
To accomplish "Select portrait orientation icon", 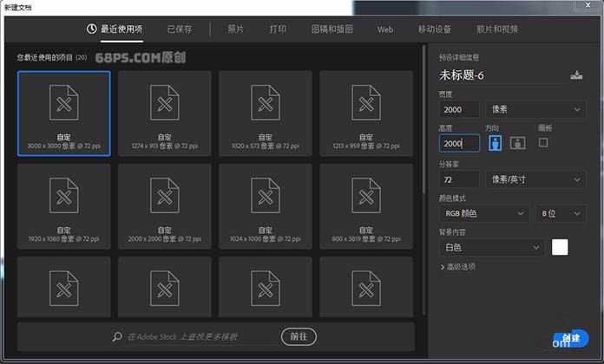I will 495,143.
